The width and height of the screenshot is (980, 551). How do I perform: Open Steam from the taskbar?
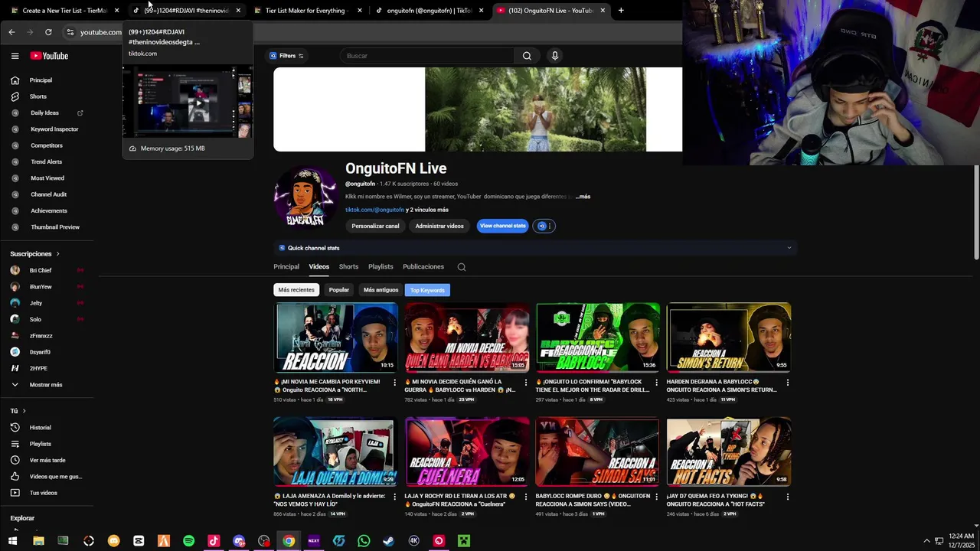point(389,541)
